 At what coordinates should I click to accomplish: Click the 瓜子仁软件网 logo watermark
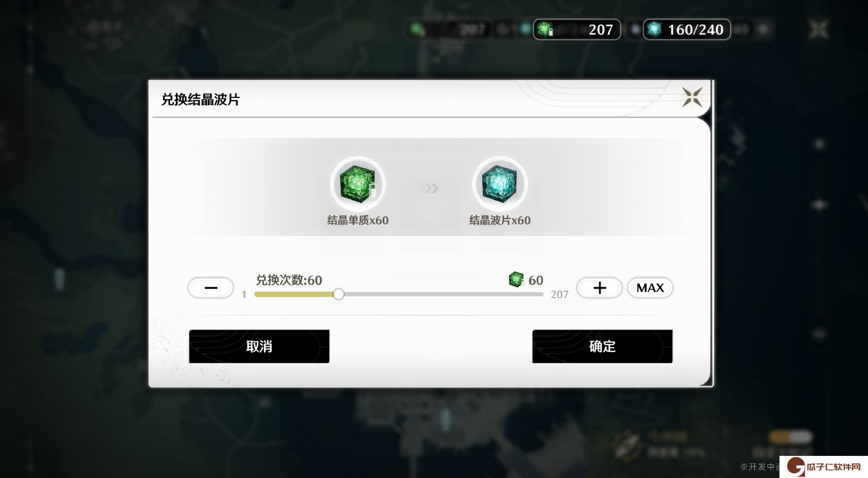(x=824, y=467)
